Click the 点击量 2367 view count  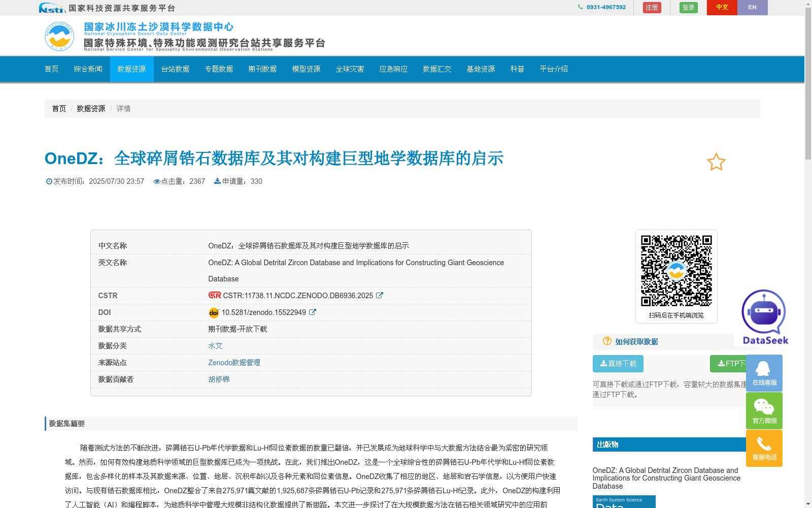179,181
